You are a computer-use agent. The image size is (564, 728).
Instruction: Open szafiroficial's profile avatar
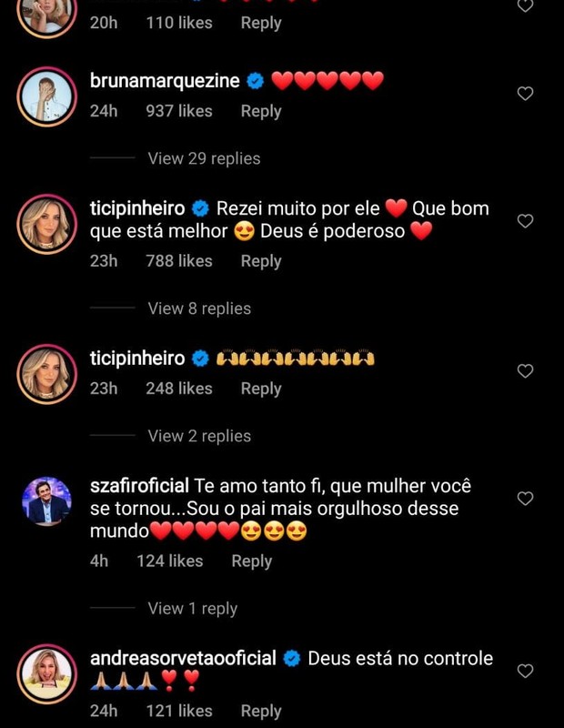pyautogui.click(x=45, y=500)
